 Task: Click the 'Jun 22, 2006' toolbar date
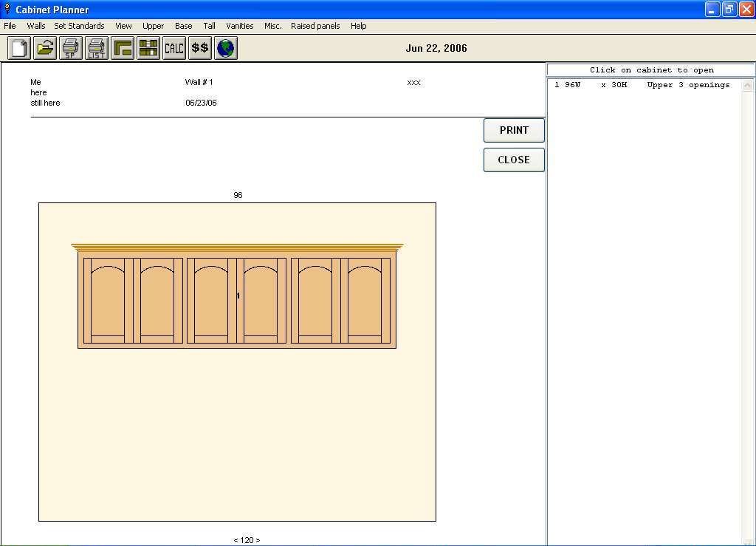point(436,48)
